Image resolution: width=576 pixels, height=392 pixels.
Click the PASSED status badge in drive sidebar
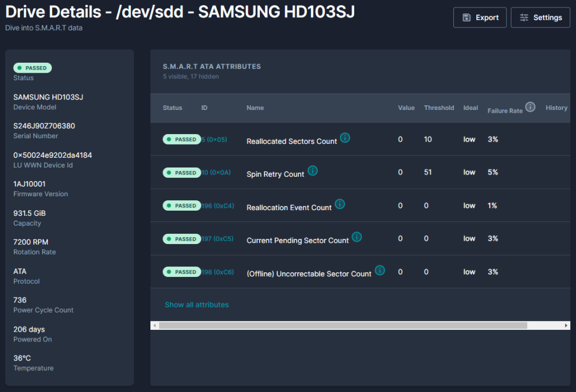33,68
